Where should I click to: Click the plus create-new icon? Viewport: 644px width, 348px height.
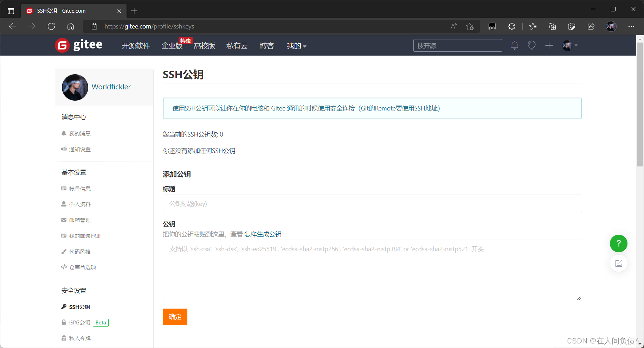coord(549,45)
